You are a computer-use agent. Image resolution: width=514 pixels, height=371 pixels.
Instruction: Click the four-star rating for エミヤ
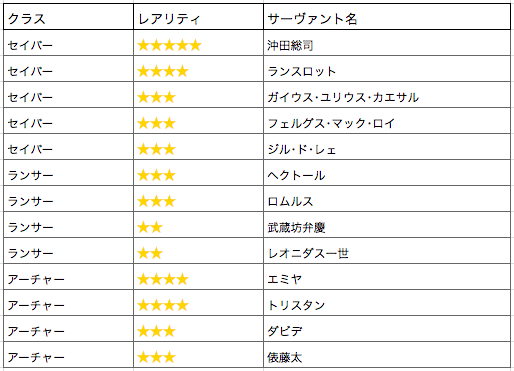(198, 277)
